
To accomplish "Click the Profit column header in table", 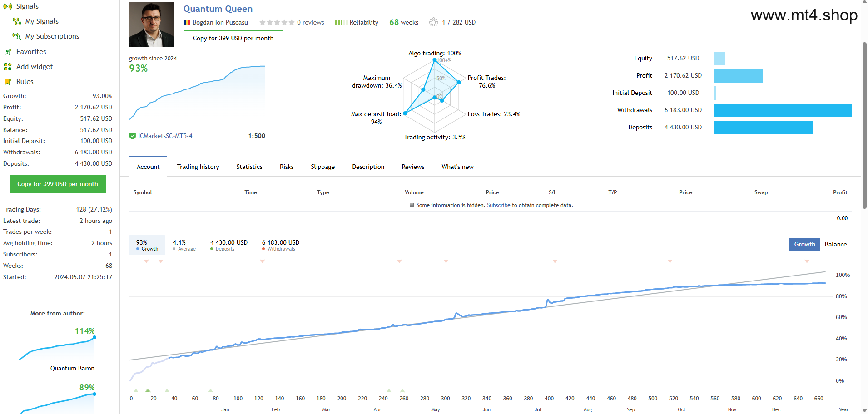I will (x=840, y=192).
